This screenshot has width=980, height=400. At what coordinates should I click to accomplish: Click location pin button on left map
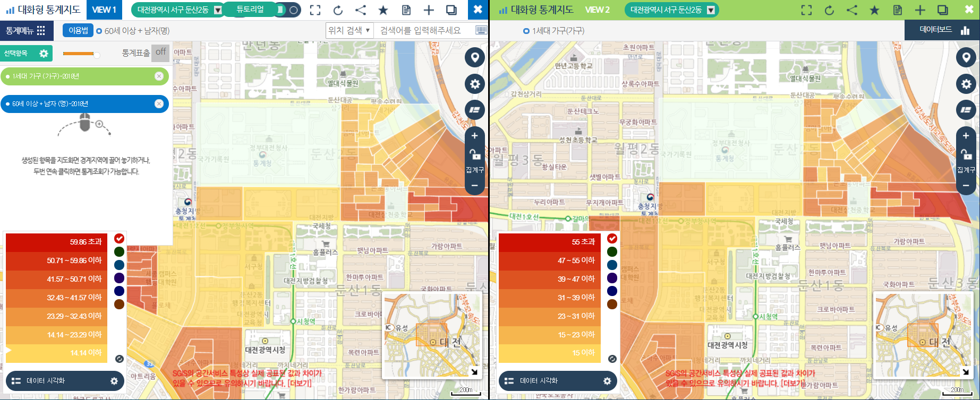pos(474,57)
